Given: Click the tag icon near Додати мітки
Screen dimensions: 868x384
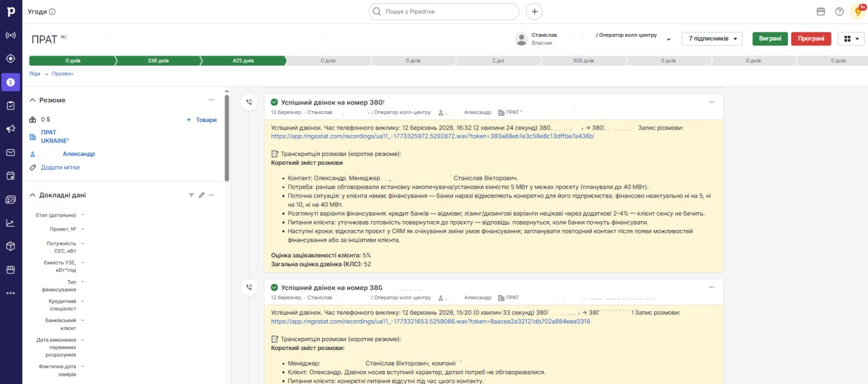Looking at the screenshot, I should (x=33, y=167).
